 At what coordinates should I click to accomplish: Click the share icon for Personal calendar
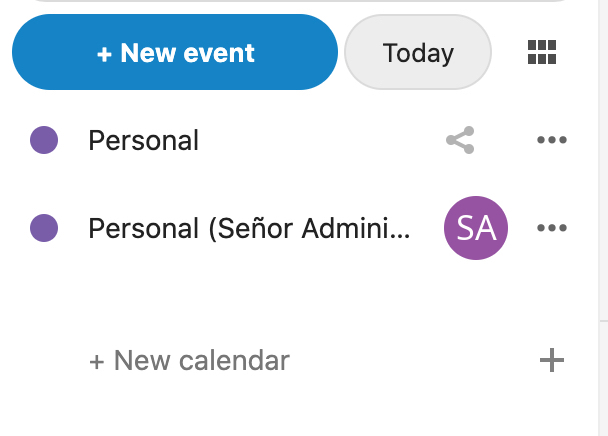click(x=460, y=140)
